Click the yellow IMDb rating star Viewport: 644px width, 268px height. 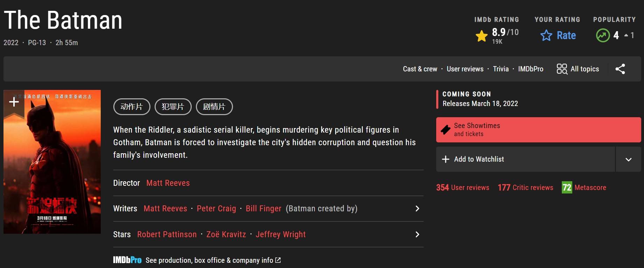click(482, 36)
